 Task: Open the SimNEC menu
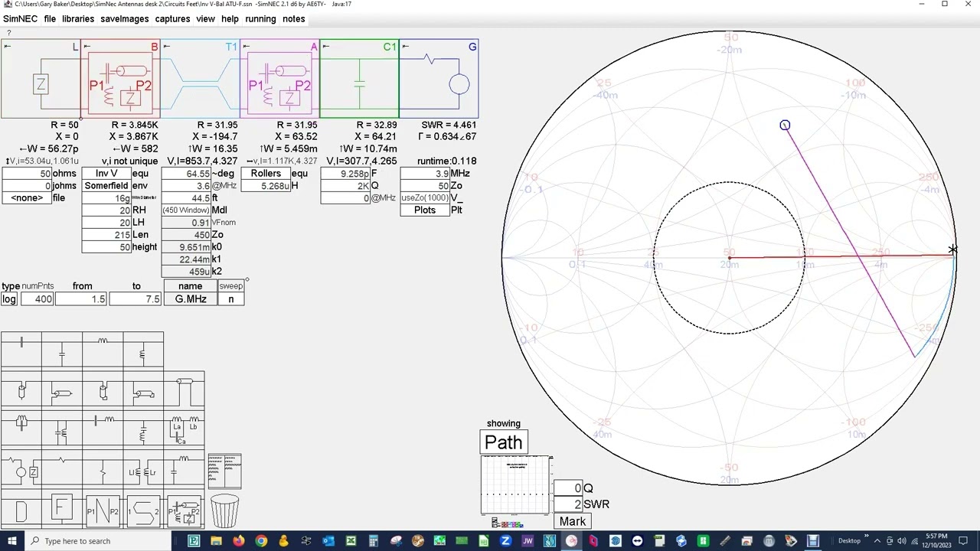20,18
